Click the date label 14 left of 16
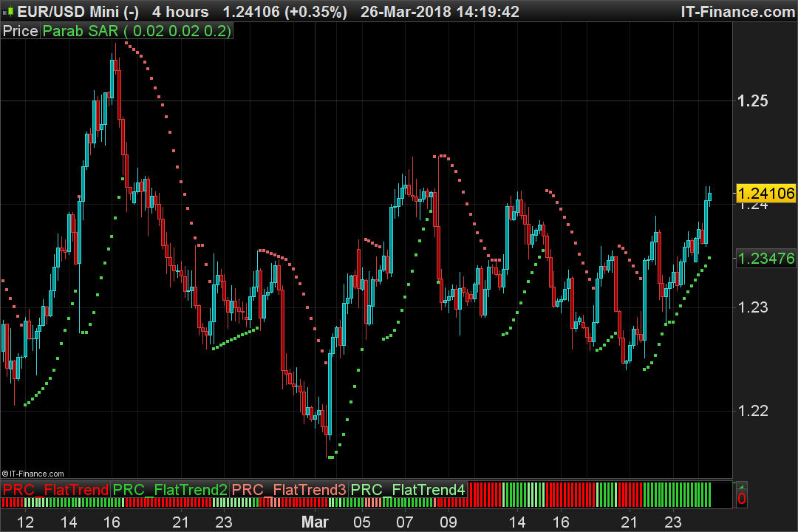 pyautogui.click(x=69, y=522)
